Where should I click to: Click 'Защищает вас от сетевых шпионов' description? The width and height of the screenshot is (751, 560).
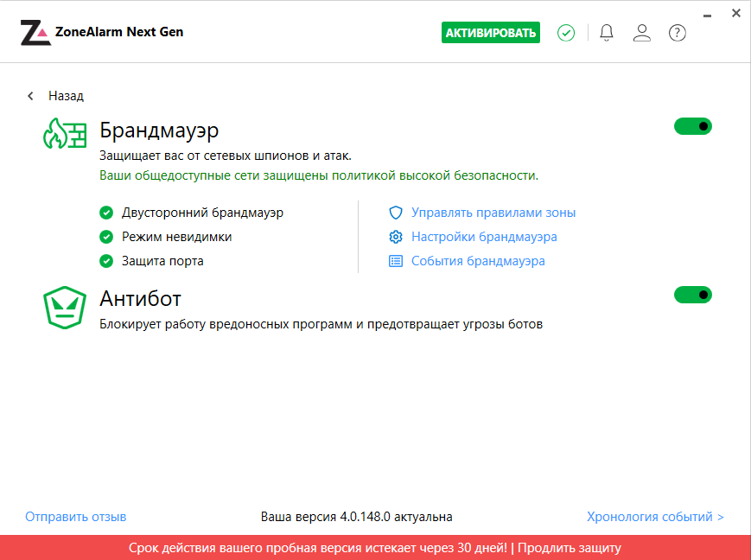pos(226,156)
